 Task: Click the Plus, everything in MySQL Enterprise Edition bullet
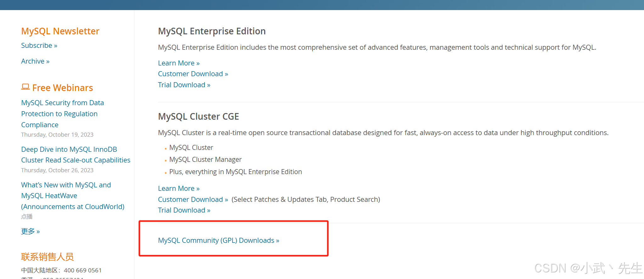pyautogui.click(x=236, y=172)
